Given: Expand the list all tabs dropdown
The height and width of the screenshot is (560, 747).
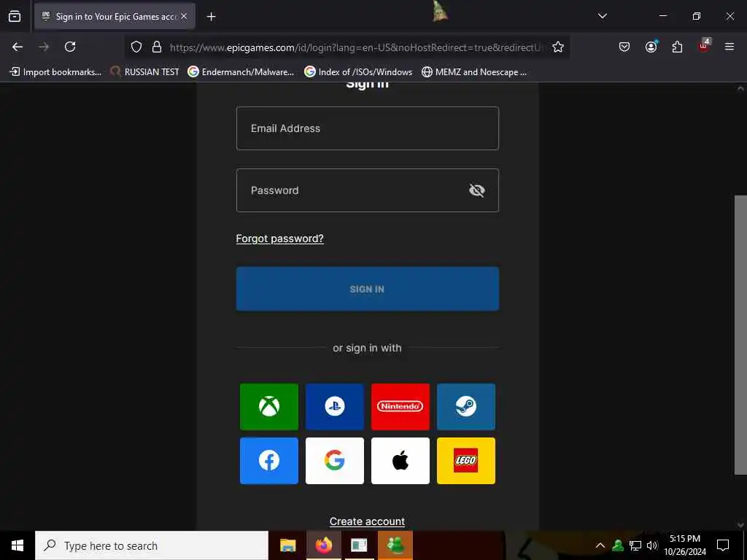Looking at the screenshot, I should (x=602, y=16).
